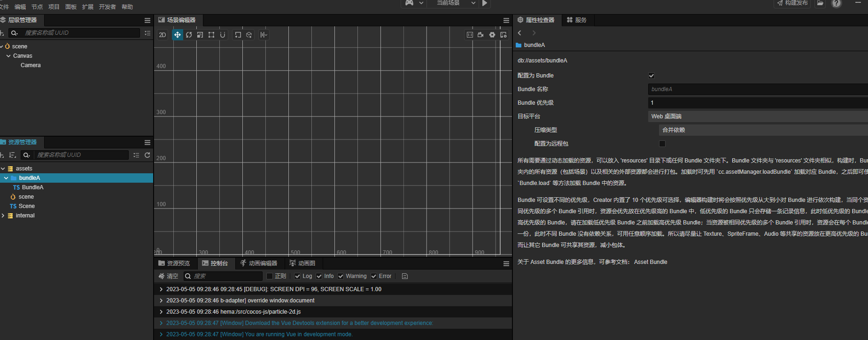Expand the internal folder
This screenshot has width=868, height=340.
point(3,216)
